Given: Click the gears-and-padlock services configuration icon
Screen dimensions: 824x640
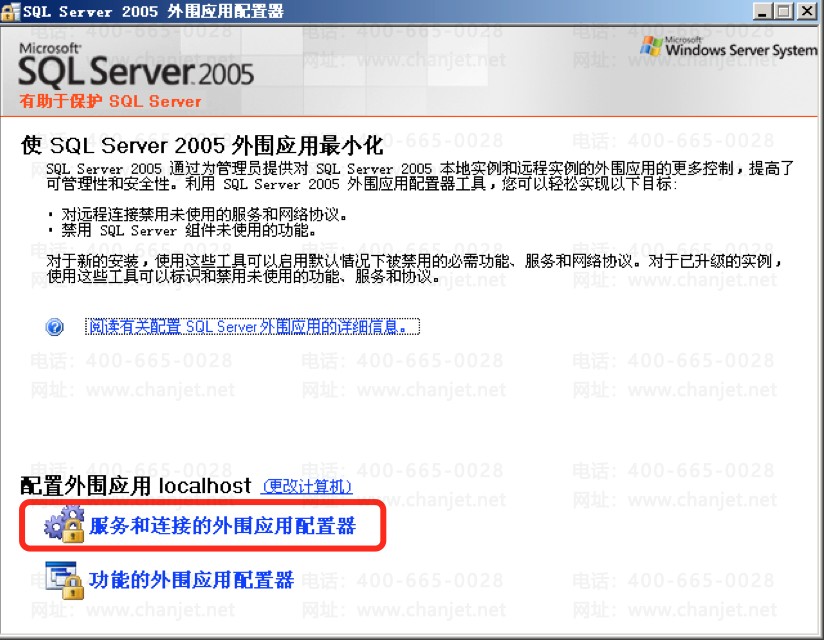Looking at the screenshot, I should click(65, 524).
